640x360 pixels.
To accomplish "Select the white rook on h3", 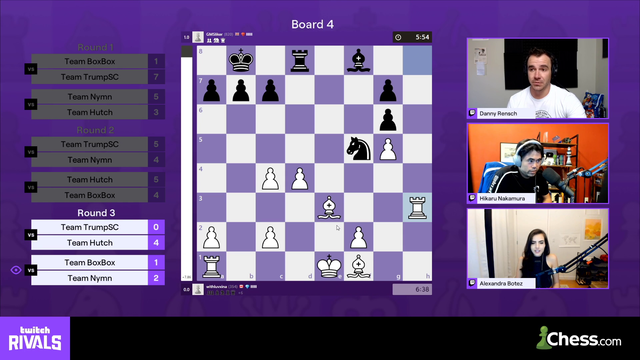I will click(417, 207).
